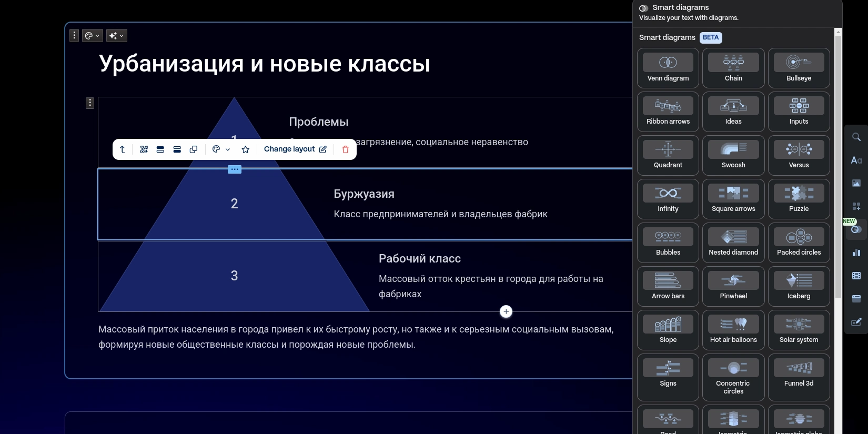Open charts panel in right sidebar
Viewport: 868px width, 434px height.
(x=856, y=253)
